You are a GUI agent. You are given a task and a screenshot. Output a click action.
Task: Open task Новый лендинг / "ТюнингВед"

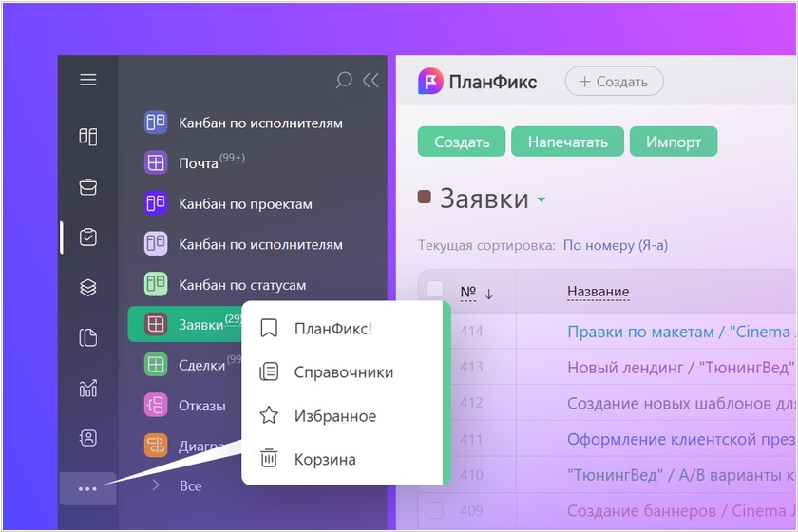(x=681, y=367)
